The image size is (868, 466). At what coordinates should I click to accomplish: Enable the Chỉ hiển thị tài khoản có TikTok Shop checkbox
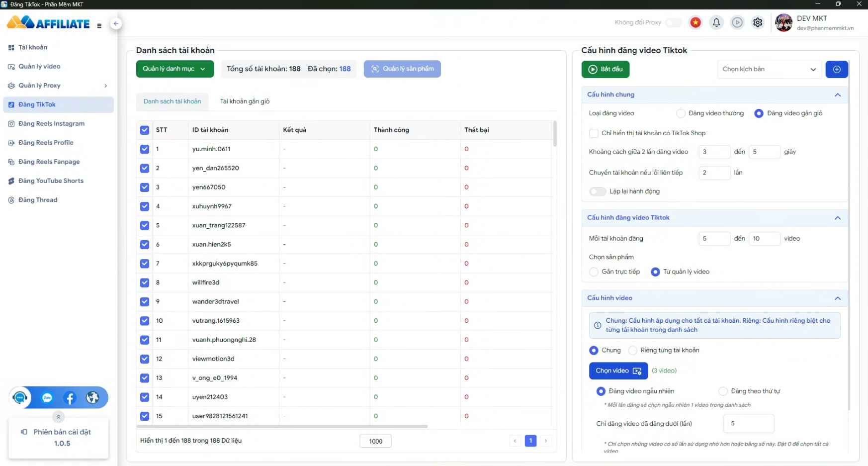tap(594, 133)
